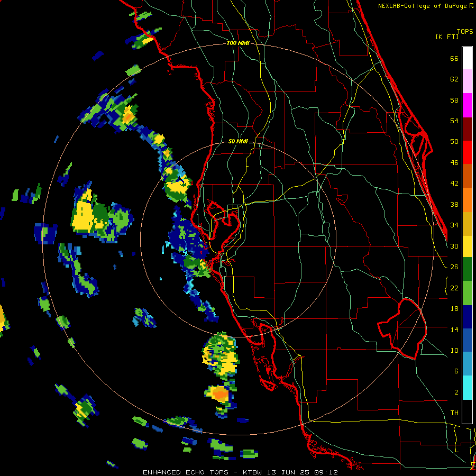Click the KTBW station identifier in the caption
476x476 pixels.
point(252,472)
